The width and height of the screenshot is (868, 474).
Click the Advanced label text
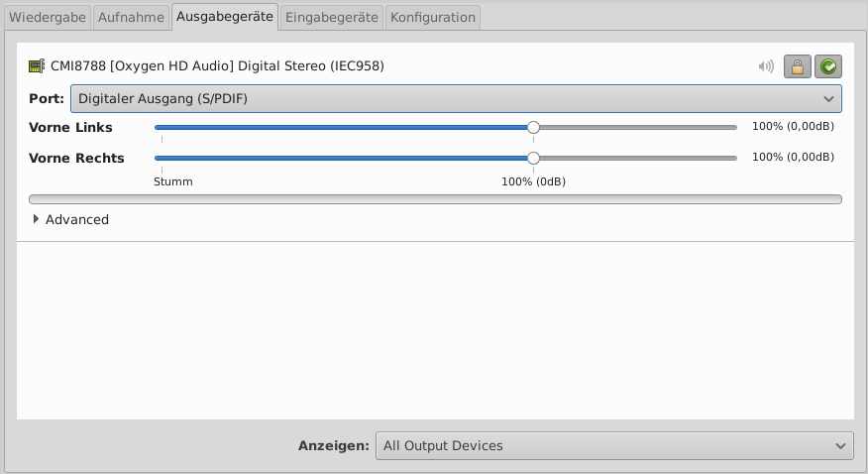pyautogui.click(x=77, y=219)
